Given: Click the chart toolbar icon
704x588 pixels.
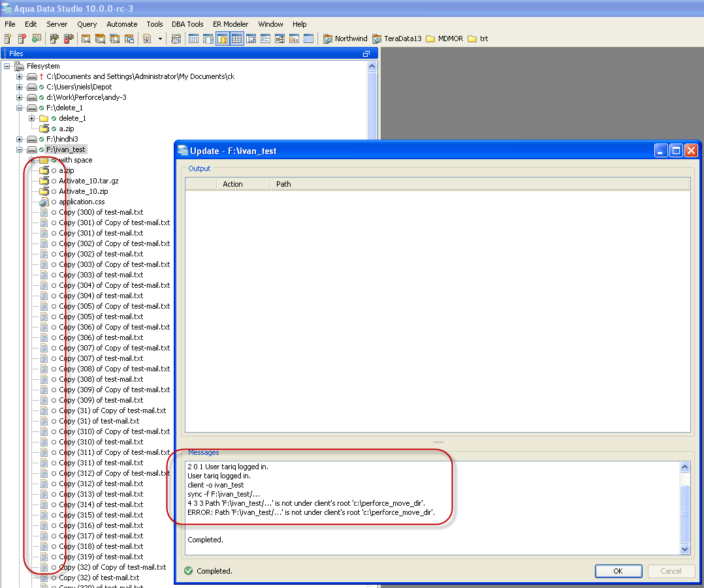Looking at the screenshot, I should tap(294, 39).
